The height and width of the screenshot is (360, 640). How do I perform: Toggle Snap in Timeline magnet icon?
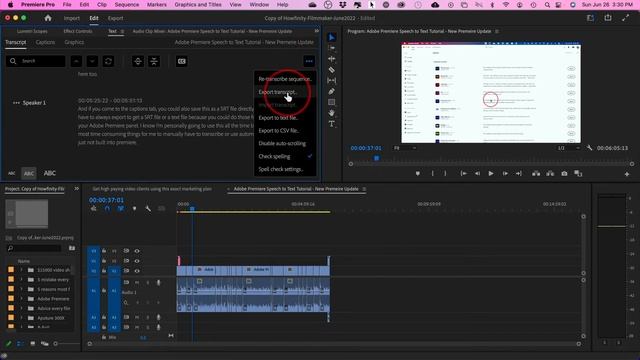point(107,209)
